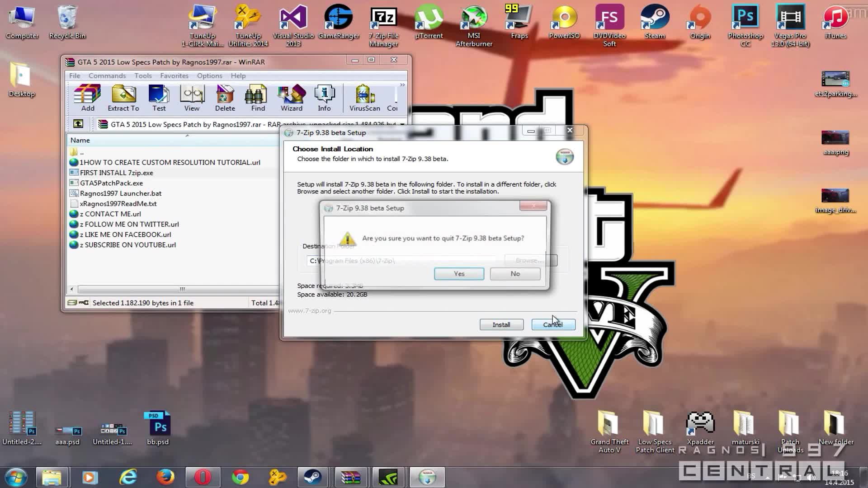Click No in the quit confirmation dialog
This screenshot has width=868, height=488.
point(515,274)
